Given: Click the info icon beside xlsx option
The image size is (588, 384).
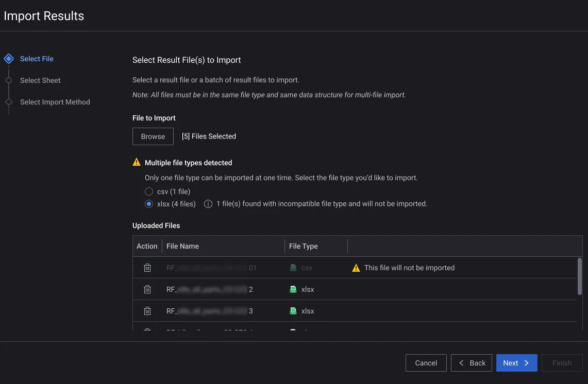Looking at the screenshot, I should (x=208, y=204).
